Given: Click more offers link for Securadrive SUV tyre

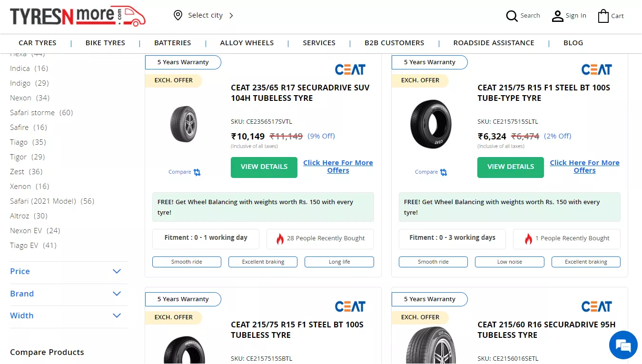Looking at the screenshot, I should click(338, 167).
